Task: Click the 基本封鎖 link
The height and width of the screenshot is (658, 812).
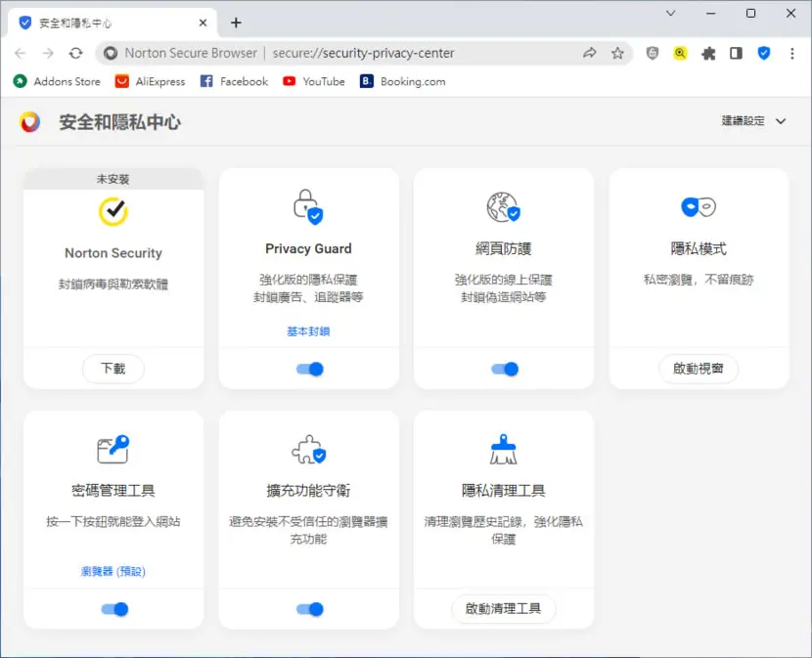Action: 308,331
